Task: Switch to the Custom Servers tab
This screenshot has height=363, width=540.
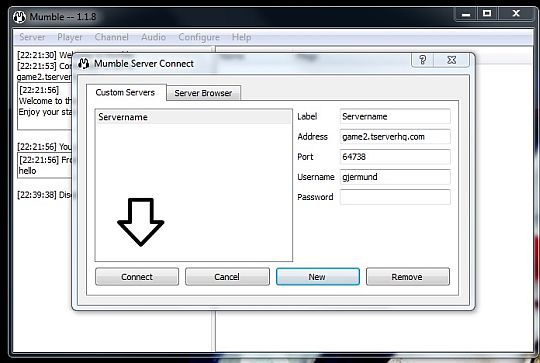Action: 125,92
